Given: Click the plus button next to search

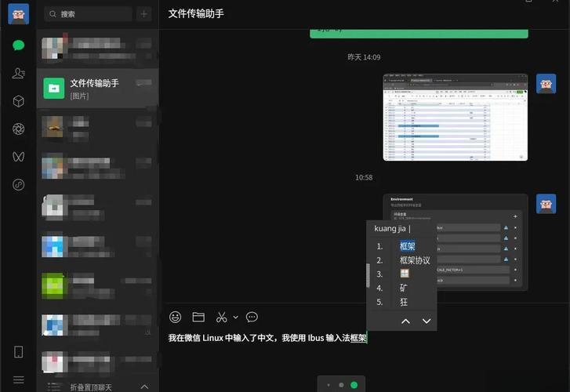Looking at the screenshot, I should [x=144, y=14].
